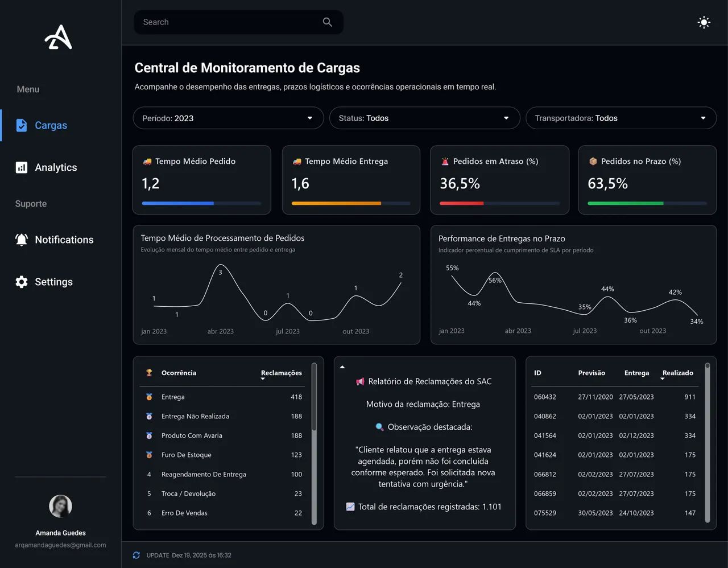Click the truck icon on Tempo Médio Entrega
Image resolution: width=728 pixels, height=568 pixels.
tap(297, 161)
